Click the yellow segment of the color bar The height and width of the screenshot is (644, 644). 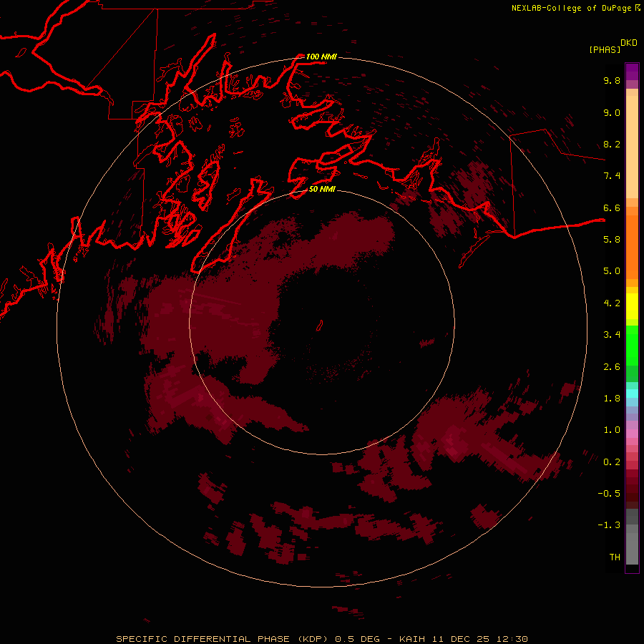click(632, 306)
